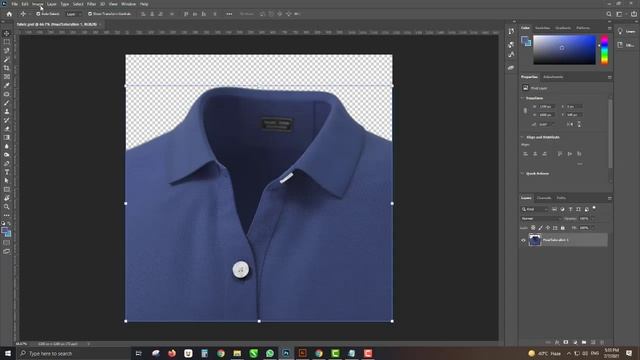Image resolution: width=640 pixels, height=360 pixels.
Task: Toggle the layer filtering on/off switch
Action: click(x=594, y=208)
